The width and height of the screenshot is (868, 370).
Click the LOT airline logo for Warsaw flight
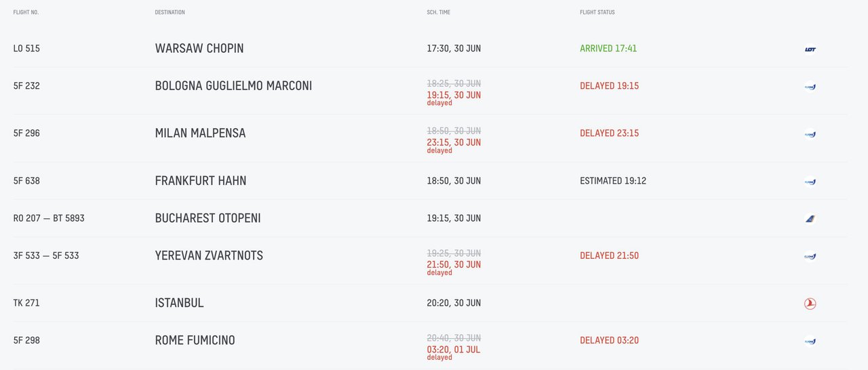(x=810, y=49)
